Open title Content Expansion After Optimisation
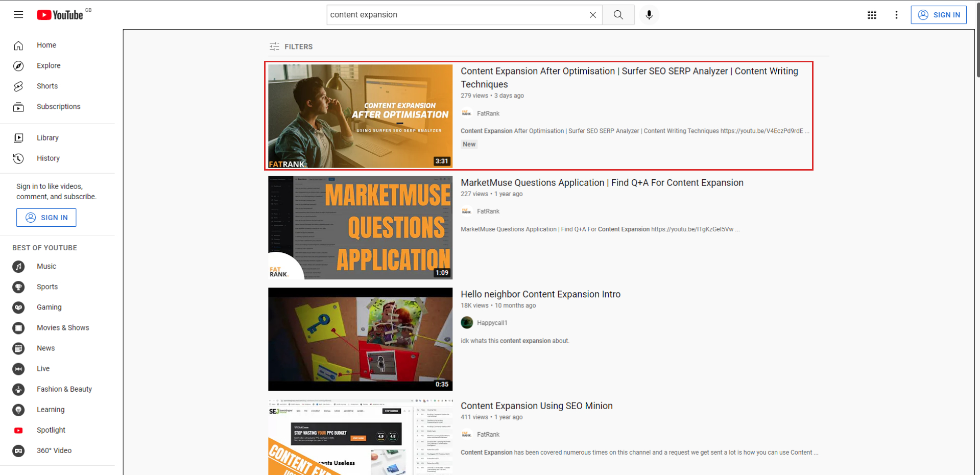 click(x=629, y=78)
